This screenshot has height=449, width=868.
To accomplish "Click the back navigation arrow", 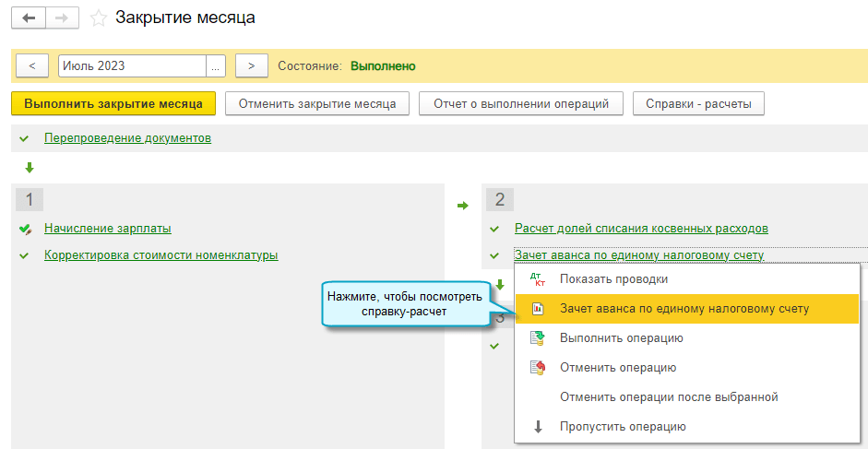I will pyautogui.click(x=29, y=18).
